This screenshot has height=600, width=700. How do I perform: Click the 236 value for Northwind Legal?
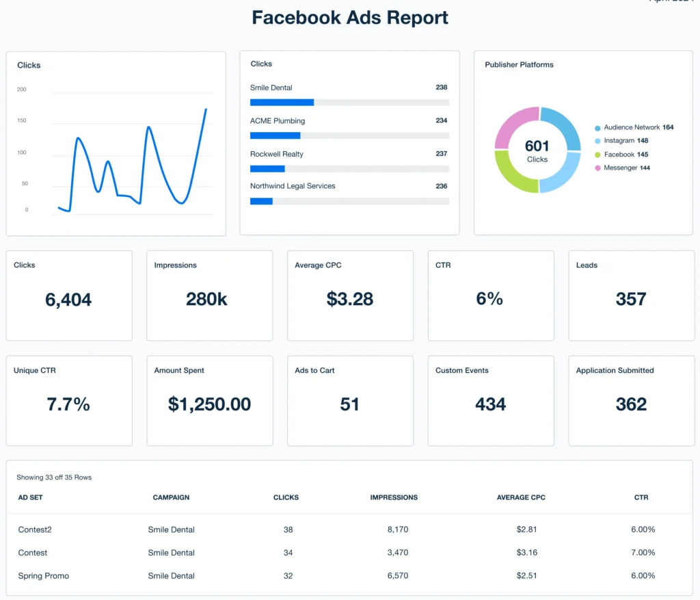(x=442, y=186)
